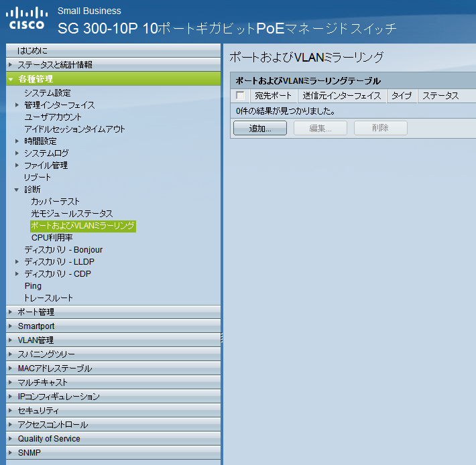Screen dimensions: 476x465
Task: Open カッパーテスト page
Action: point(55,202)
